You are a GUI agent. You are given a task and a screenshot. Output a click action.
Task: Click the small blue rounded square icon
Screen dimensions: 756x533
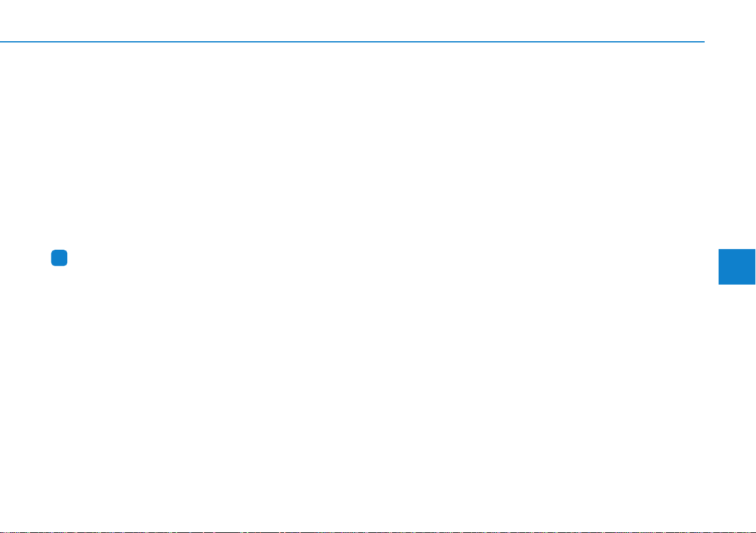[x=59, y=258]
